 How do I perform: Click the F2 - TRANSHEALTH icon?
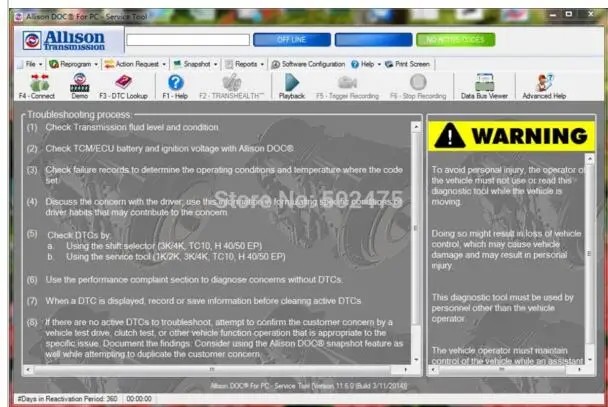(231, 86)
